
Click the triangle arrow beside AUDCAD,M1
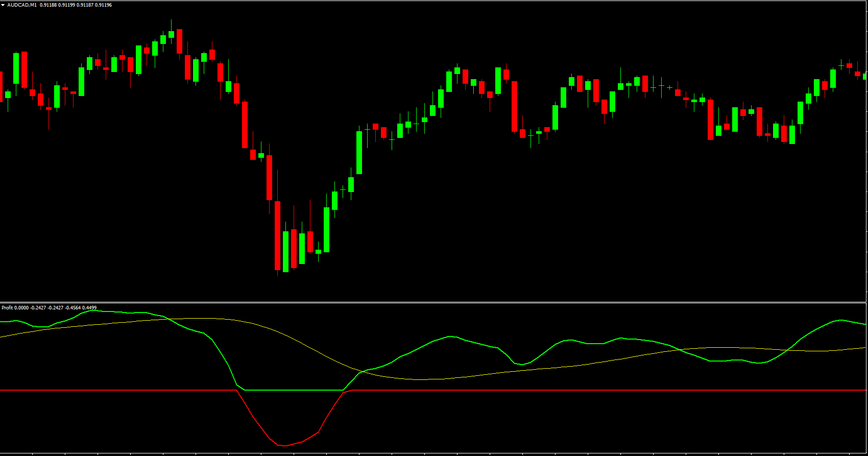click(x=3, y=5)
